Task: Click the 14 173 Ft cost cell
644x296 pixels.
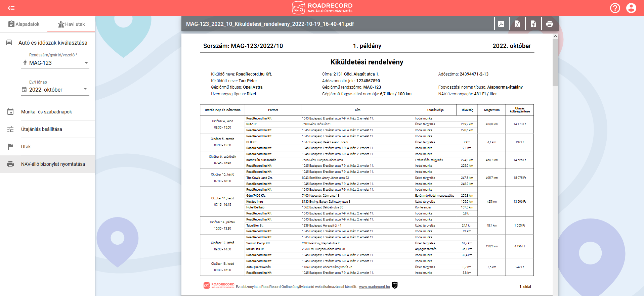Action: click(520, 124)
